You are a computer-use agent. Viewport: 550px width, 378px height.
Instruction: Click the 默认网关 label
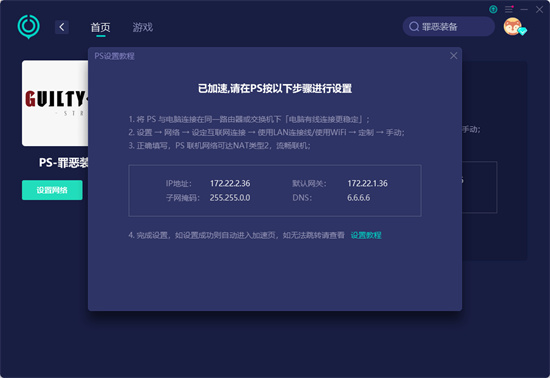(x=309, y=183)
